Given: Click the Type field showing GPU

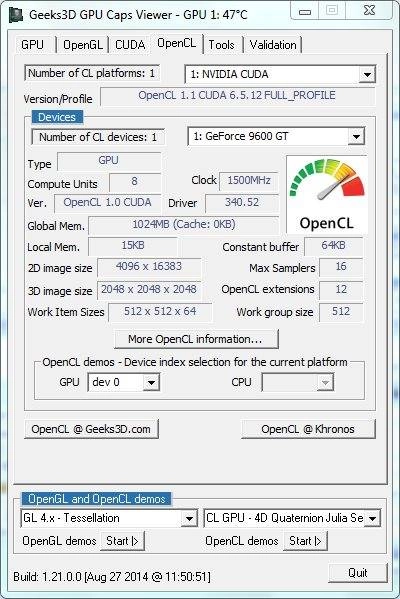Looking at the screenshot, I should tap(109, 161).
